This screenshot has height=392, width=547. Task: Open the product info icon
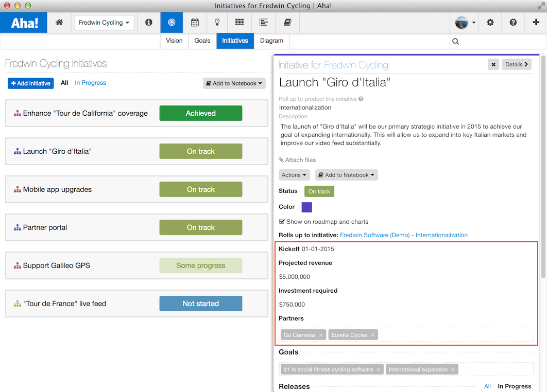149,22
